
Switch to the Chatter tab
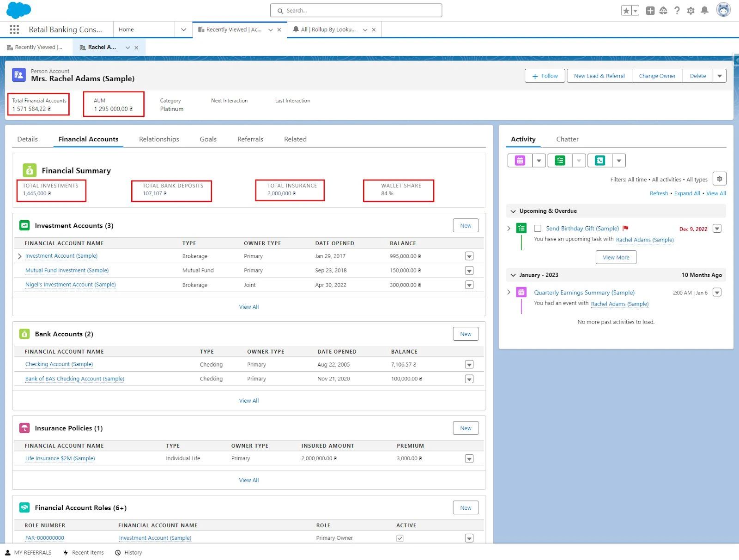[567, 139]
